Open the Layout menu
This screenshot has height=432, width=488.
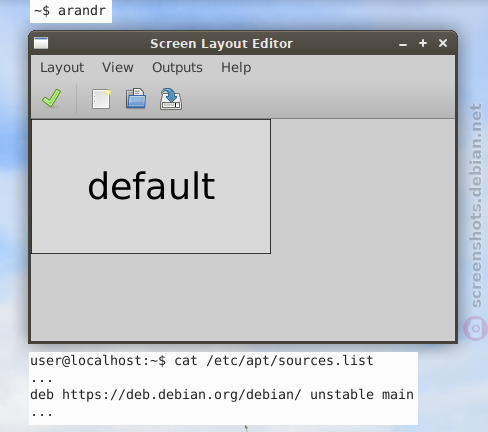[x=62, y=68]
